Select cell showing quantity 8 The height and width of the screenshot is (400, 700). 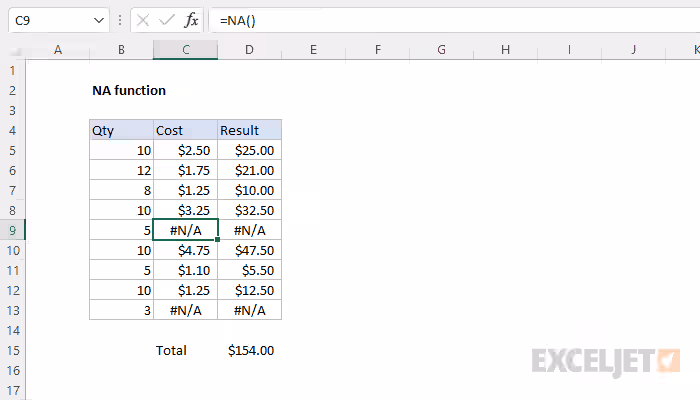121,191
